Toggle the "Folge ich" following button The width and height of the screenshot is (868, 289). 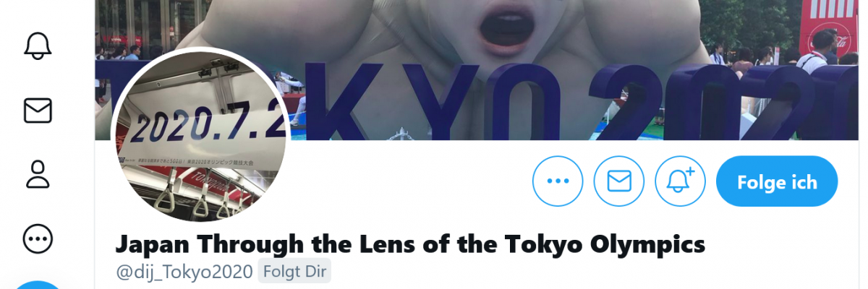pyautogui.click(x=777, y=181)
